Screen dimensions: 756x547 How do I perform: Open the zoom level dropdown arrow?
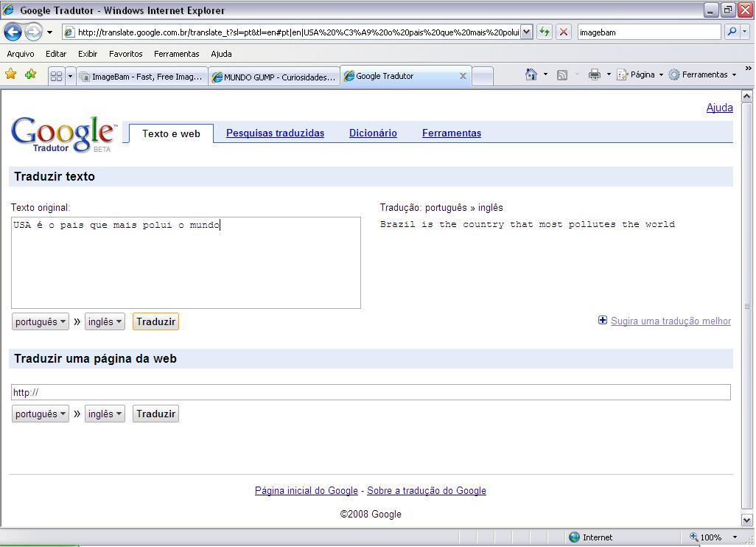coord(735,537)
